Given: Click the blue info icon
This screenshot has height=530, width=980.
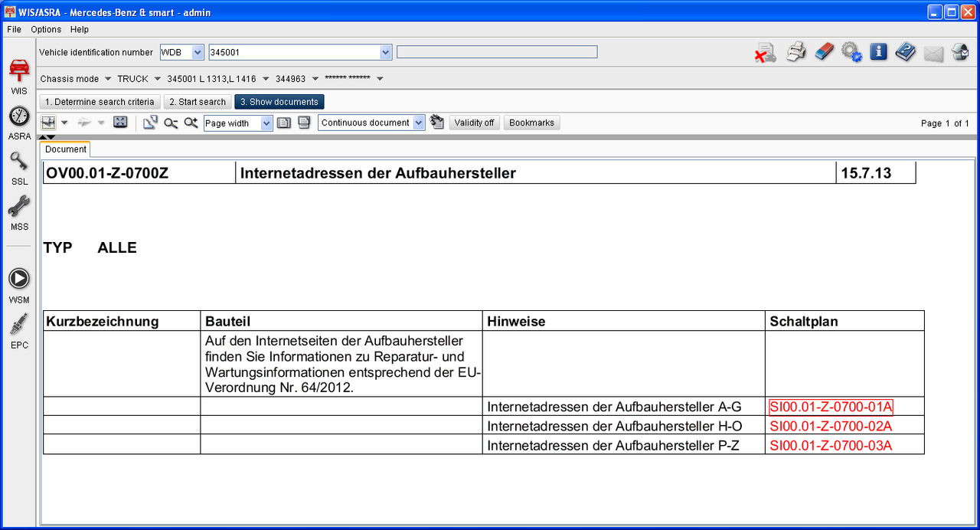Looking at the screenshot, I should pos(878,52).
